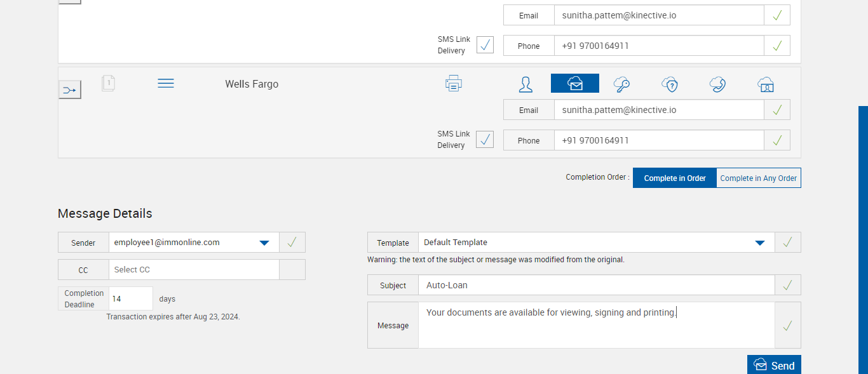Choose the cloud key authentication icon
This screenshot has height=374, width=868.
coord(621,84)
